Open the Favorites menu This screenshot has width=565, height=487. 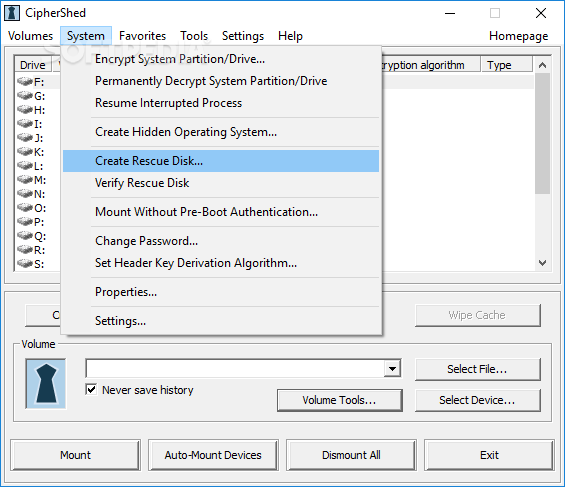tap(142, 36)
